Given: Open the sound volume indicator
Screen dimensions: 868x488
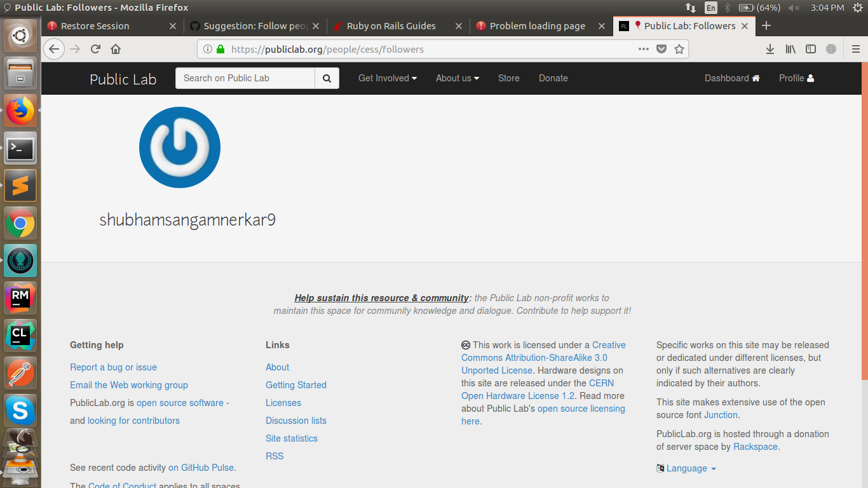Looking at the screenshot, I should pos(794,8).
